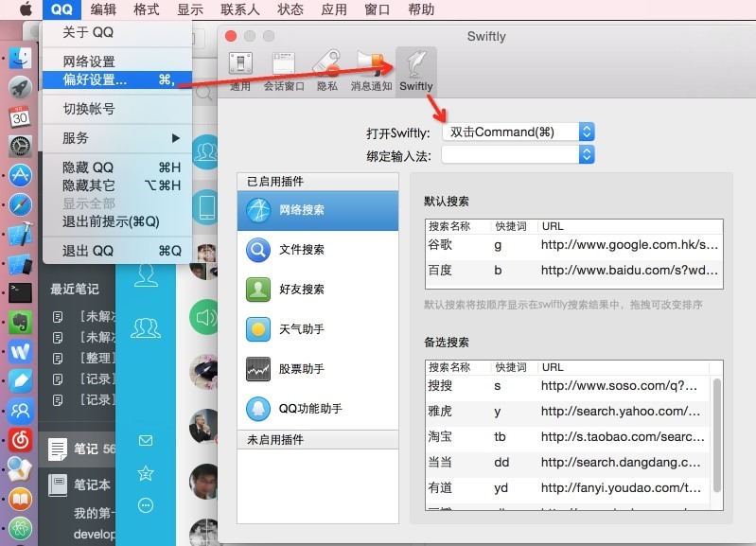This screenshot has width=756, height=546.
Task: Click QQ more options ellipsis icon
Action: (146, 505)
